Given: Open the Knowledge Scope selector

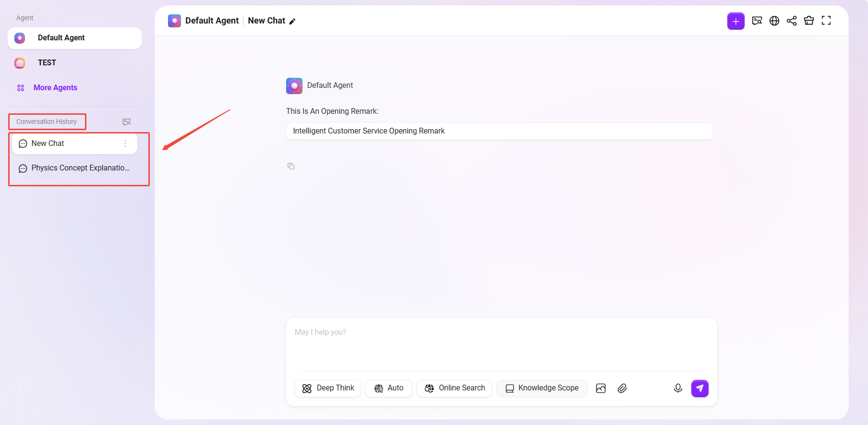Looking at the screenshot, I should click(542, 388).
